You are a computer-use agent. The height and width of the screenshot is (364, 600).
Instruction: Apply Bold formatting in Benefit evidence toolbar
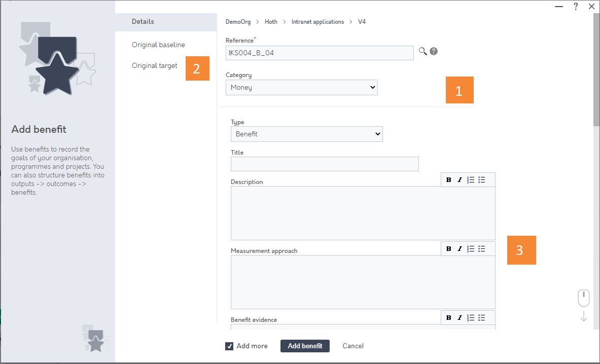click(x=449, y=317)
